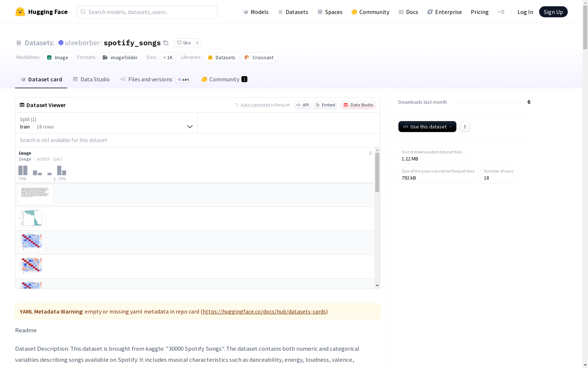
Task: Click the Dataset Viewer table icon
Action: (22, 105)
